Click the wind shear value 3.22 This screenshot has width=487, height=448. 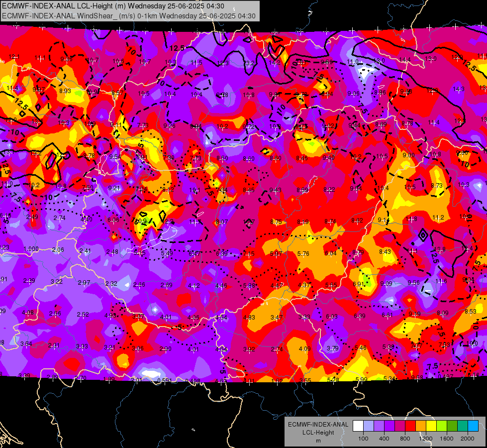[57, 282]
